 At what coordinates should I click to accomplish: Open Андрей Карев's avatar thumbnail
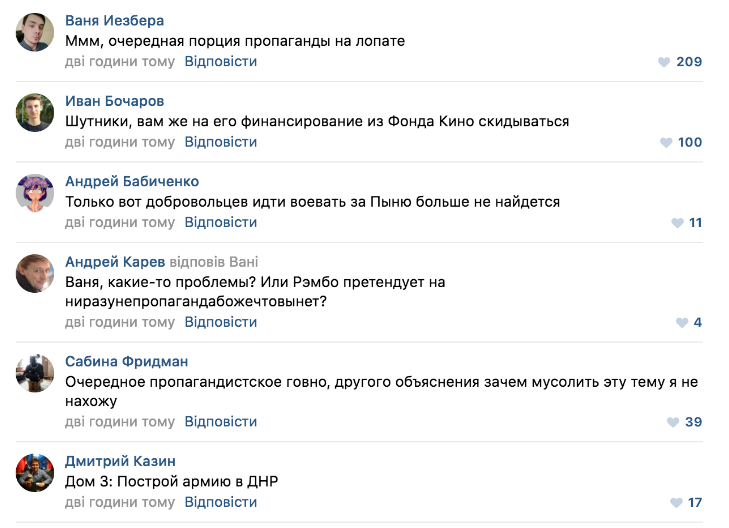[x=35, y=273]
